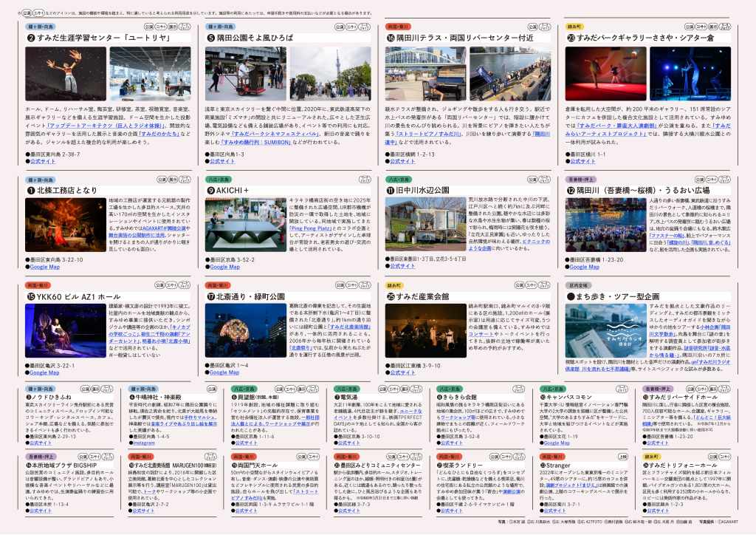Open the Google Map link for AKICHI+
The image size is (756, 535).
(224, 267)
